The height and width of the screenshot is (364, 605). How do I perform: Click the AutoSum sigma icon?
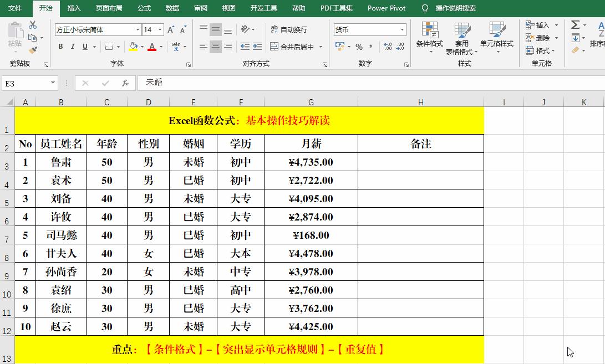coord(574,25)
